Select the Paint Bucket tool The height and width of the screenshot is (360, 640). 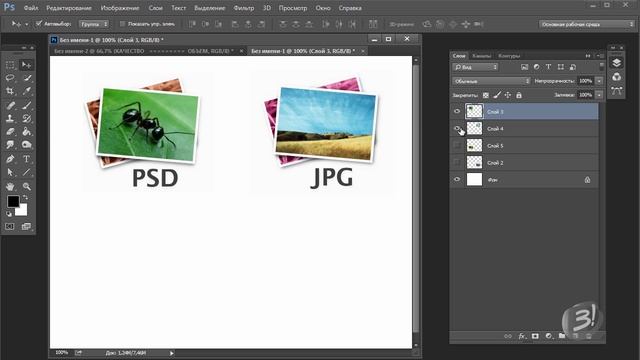point(27,131)
